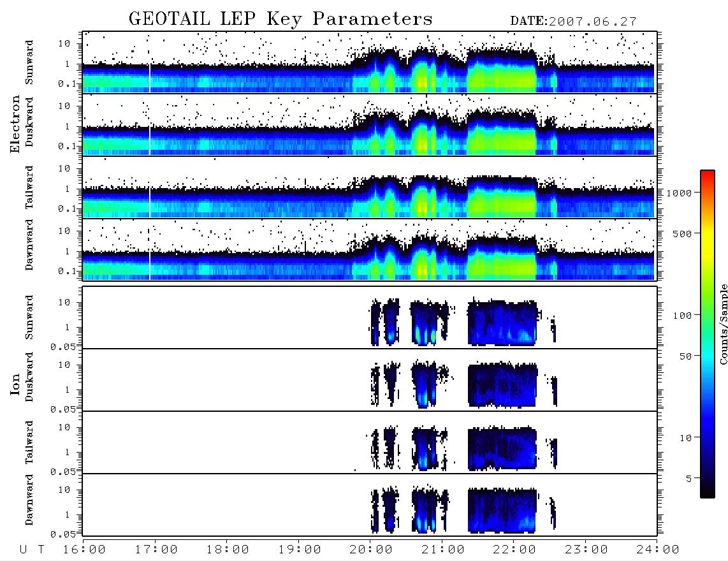The image size is (728, 561).
Task: Click the Ion Sunward spectrogram panel
Action: (x=370, y=317)
